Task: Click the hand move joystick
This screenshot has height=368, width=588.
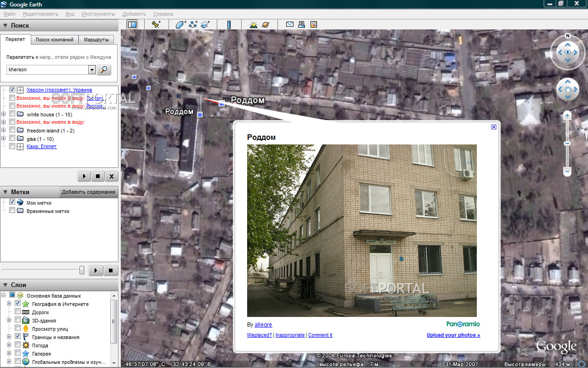Action: pos(568,89)
